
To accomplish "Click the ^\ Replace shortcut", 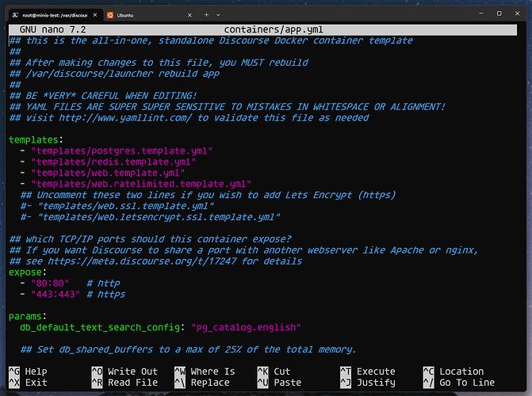I will click(202, 383).
